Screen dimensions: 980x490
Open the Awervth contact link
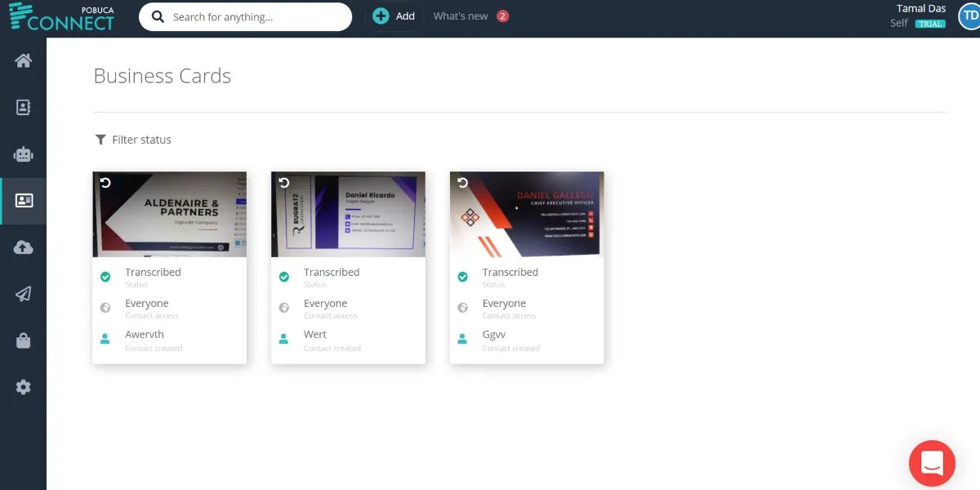145,334
